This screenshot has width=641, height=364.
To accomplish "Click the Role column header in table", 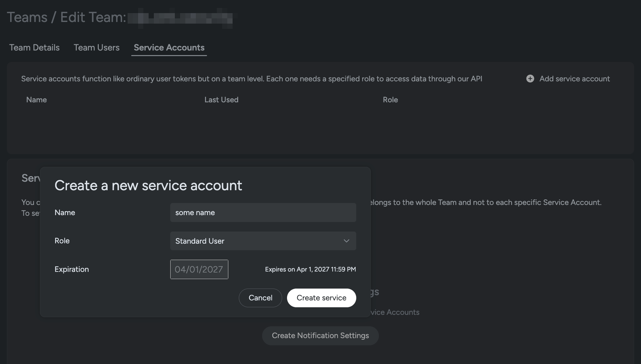I will (390, 100).
